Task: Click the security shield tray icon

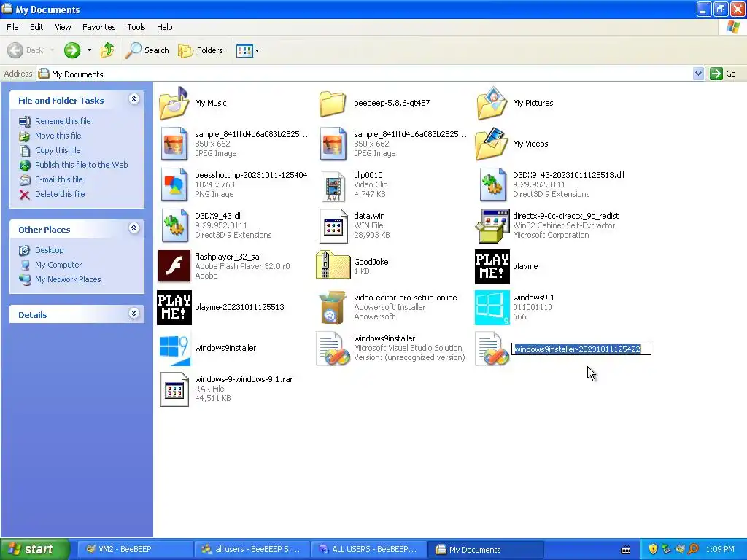Action: pos(653,550)
